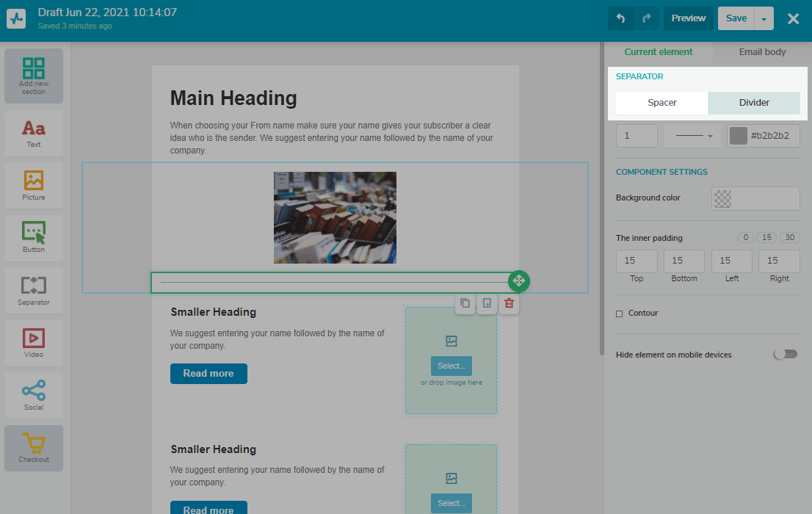Set inner padding preset to 30
Screen dimensions: 812x514
[790, 238]
